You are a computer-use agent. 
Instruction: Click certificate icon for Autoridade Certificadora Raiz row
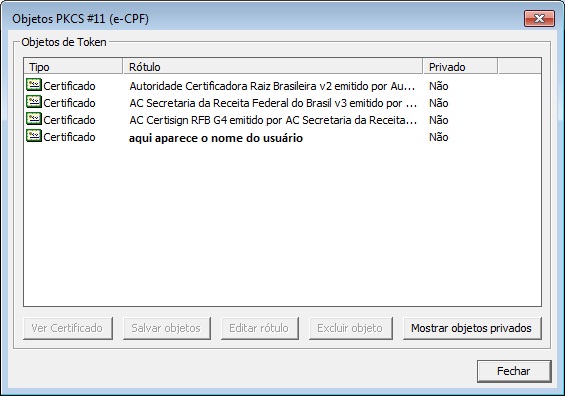(34, 85)
